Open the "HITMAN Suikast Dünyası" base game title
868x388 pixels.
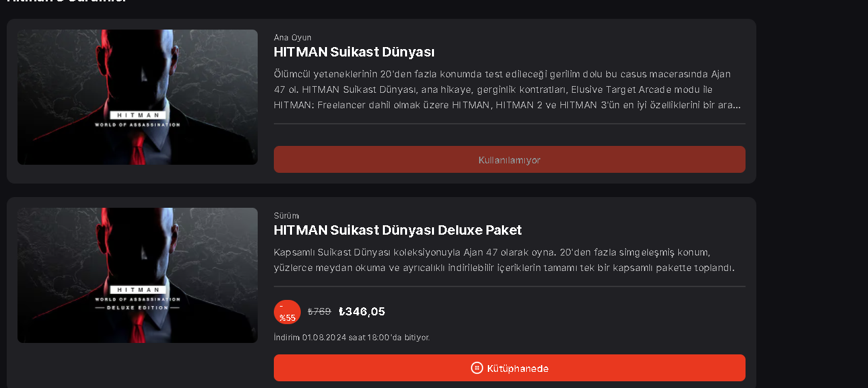(x=354, y=52)
